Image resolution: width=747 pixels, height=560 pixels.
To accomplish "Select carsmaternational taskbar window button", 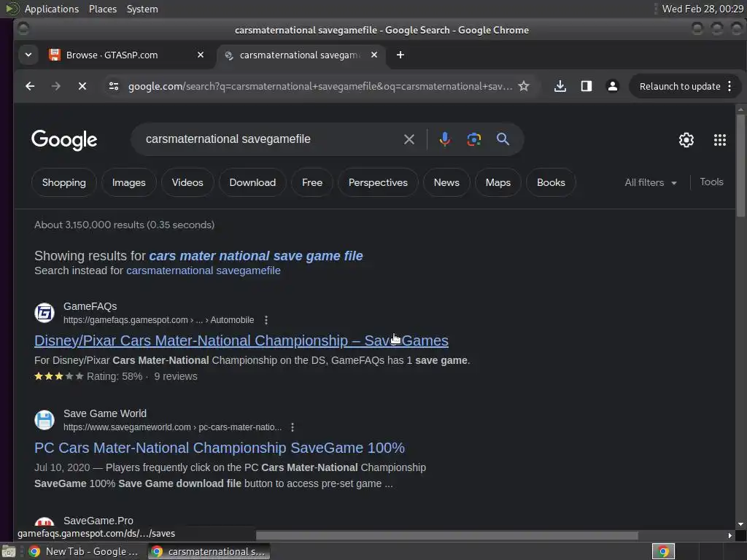I will pyautogui.click(x=209, y=551).
